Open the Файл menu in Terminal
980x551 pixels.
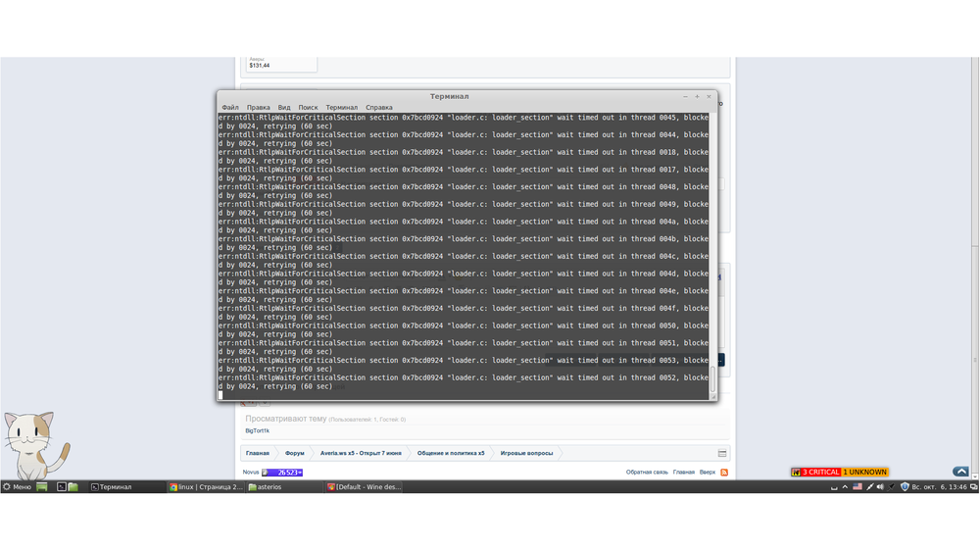pos(229,108)
